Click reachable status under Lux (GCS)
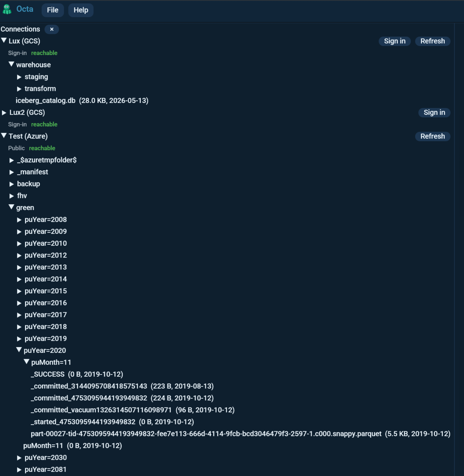This screenshot has height=476, width=464. [44, 53]
